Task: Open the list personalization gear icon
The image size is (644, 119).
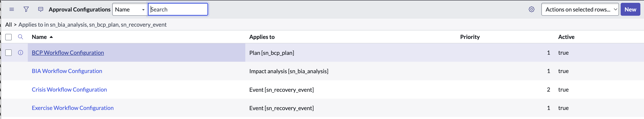Action: 531,9
